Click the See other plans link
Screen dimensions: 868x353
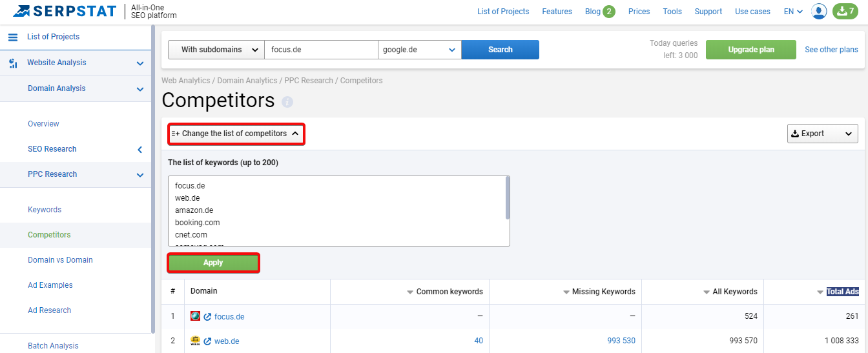click(x=832, y=50)
